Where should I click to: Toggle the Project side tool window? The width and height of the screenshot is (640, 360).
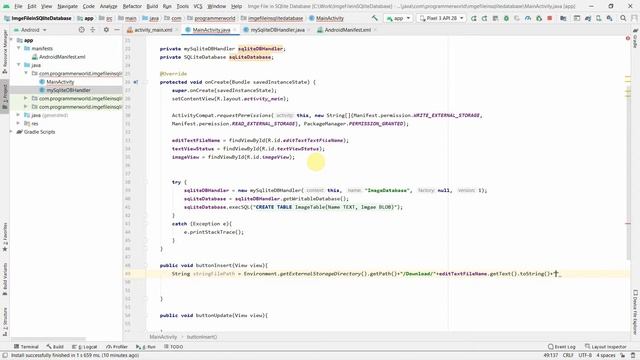4,97
